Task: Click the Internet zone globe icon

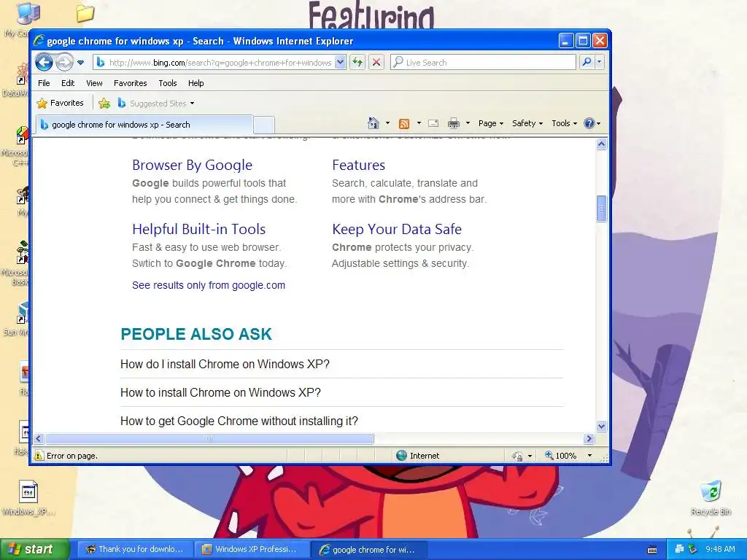Action: click(402, 456)
